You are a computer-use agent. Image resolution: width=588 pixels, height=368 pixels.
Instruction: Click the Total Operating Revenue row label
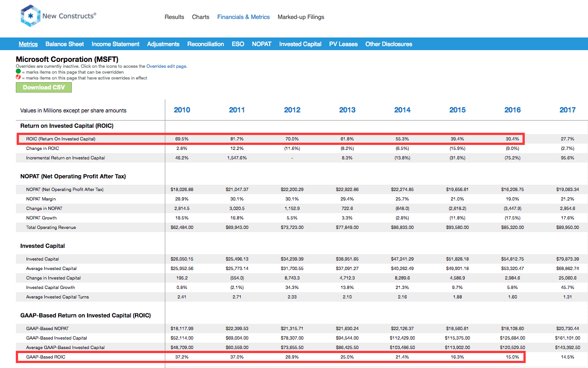[x=51, y=228]
